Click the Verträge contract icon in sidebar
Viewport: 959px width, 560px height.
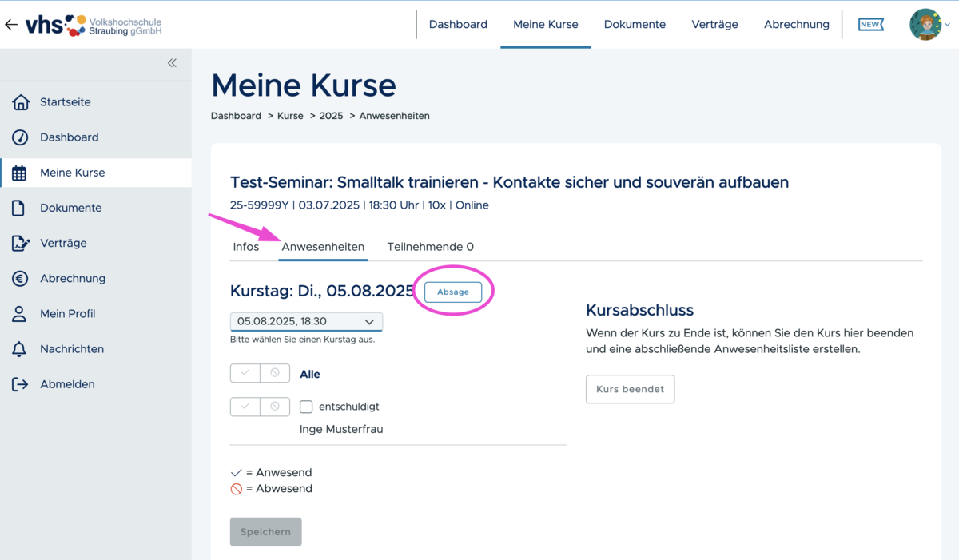[20, 243]
